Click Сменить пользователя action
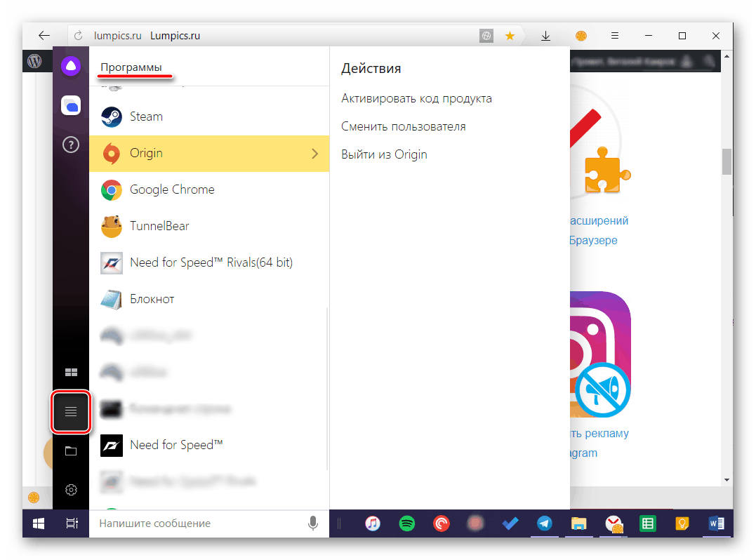The image size is (756, 560). coord(404,127)
